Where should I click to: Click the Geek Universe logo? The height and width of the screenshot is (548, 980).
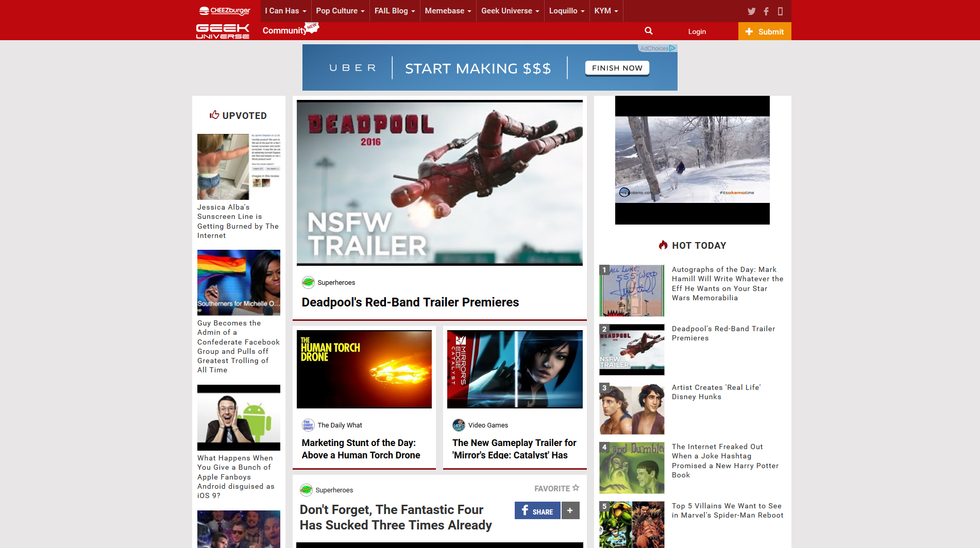[223, 31]
